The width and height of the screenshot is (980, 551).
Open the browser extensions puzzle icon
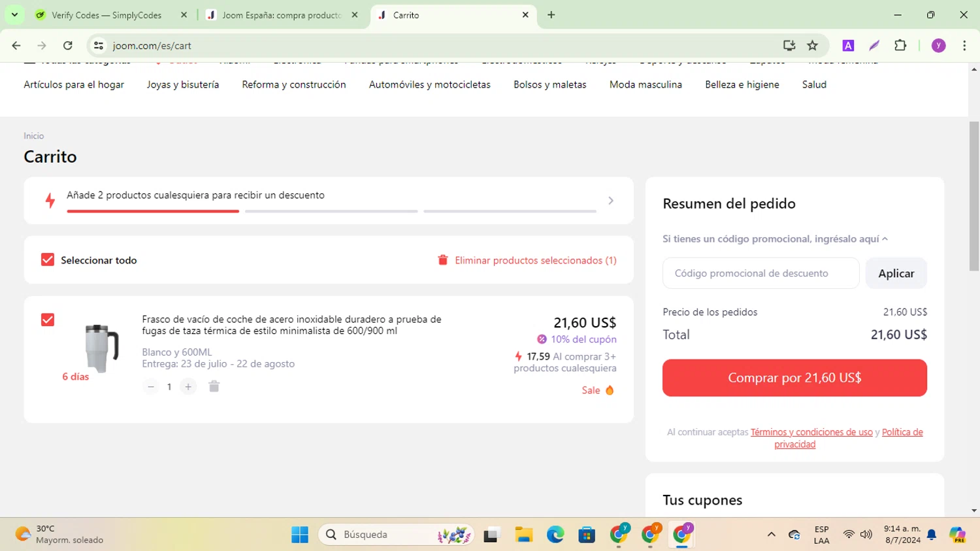pyautogui.click(x=900, y=45)
